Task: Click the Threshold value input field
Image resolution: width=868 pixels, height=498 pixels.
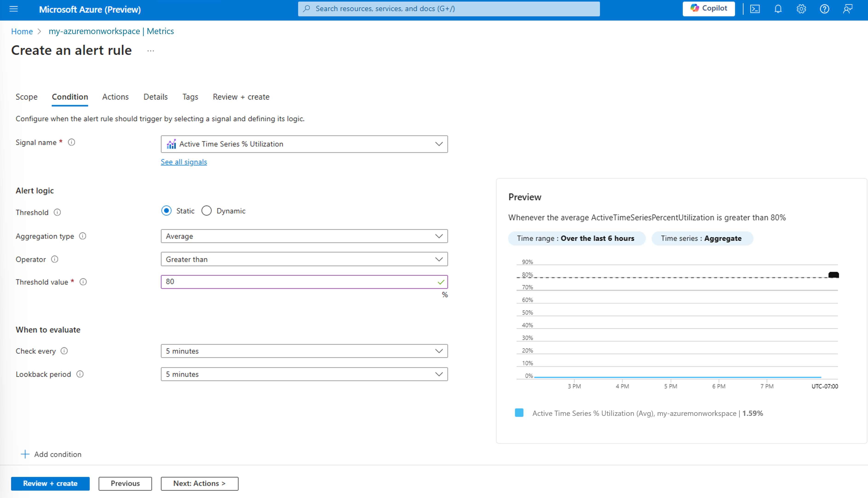Action: 298,282
